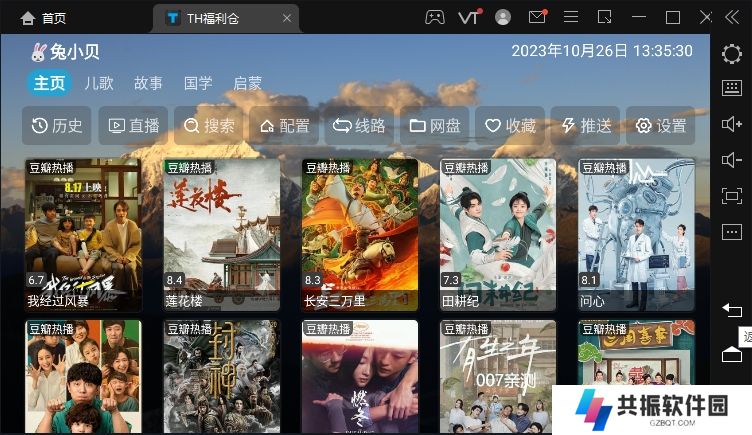Image resolution: width=752 pixels, height=435 pixels.
Task: Open 设置 settings button
Action: (x=660, y=126)
